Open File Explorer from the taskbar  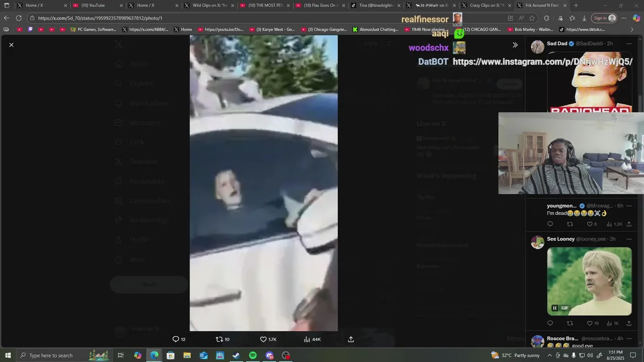click(187, 355)
